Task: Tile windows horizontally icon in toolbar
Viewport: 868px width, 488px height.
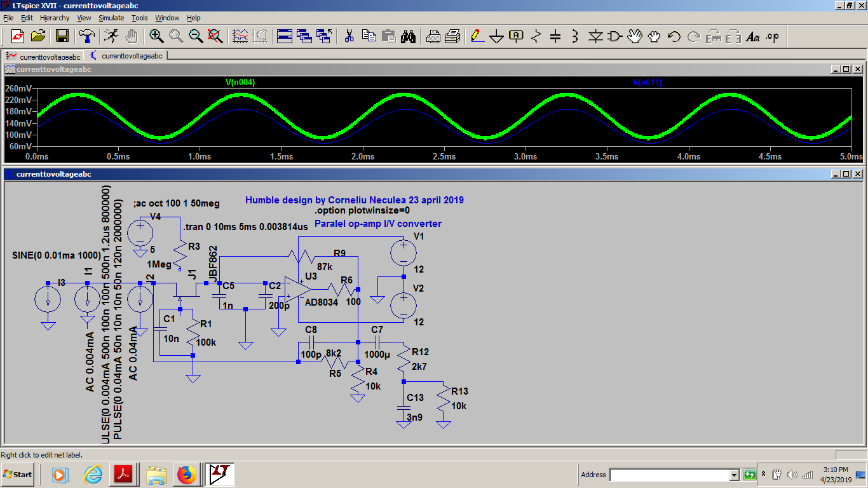Action: (x=285, y=36)
